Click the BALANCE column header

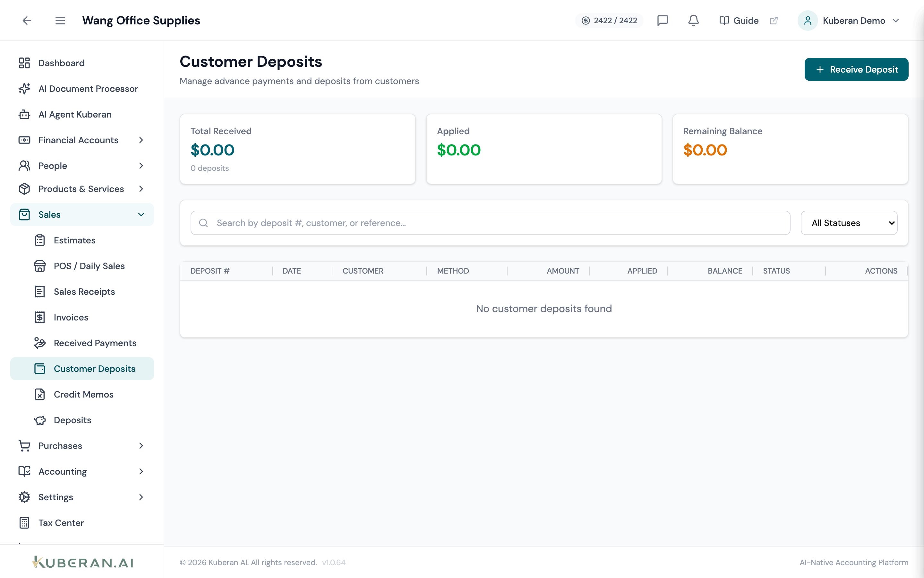click(x=725, y=271)
